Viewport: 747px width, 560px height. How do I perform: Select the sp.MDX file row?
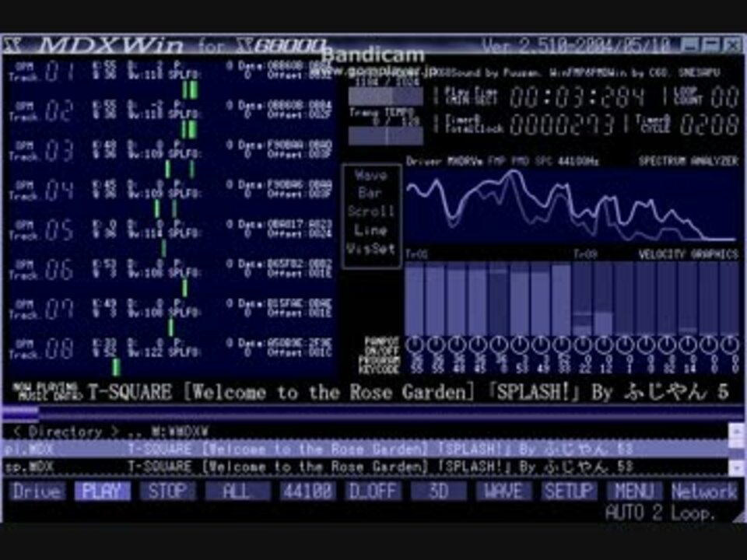click(x=366, y=467)
